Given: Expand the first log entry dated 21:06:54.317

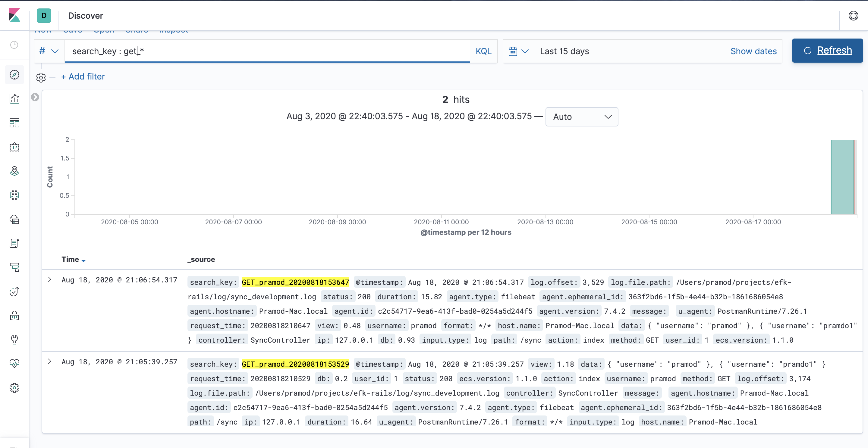Looking at the screenshot, I should pyautogui.click(x=50, y=280).
